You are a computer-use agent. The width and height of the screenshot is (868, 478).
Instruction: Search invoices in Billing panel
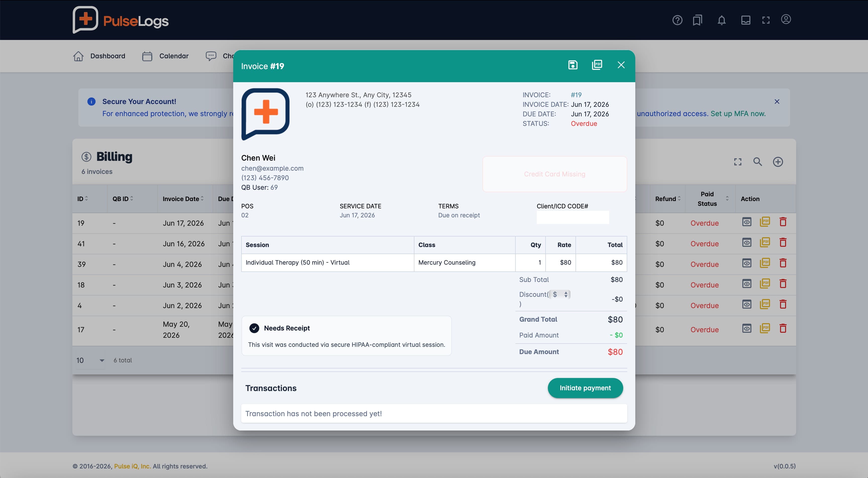757,162
